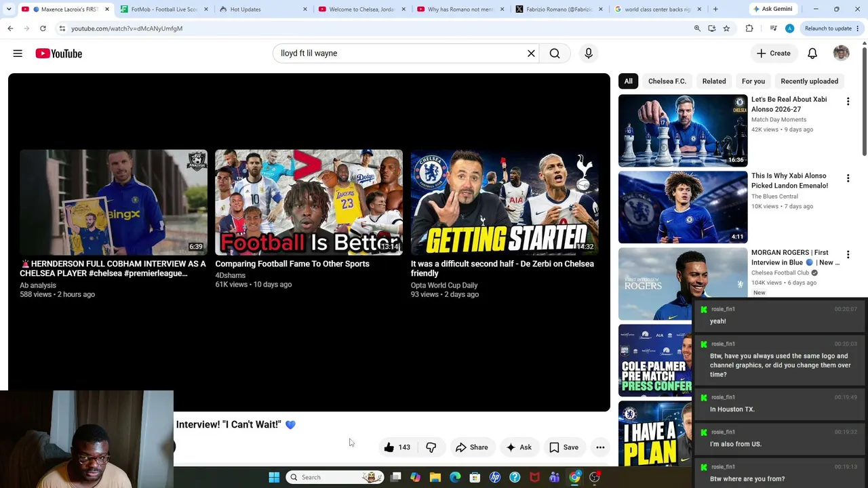Start voice search with the microphone icon
Screen dimensions: 868x488
click(589, 54)
